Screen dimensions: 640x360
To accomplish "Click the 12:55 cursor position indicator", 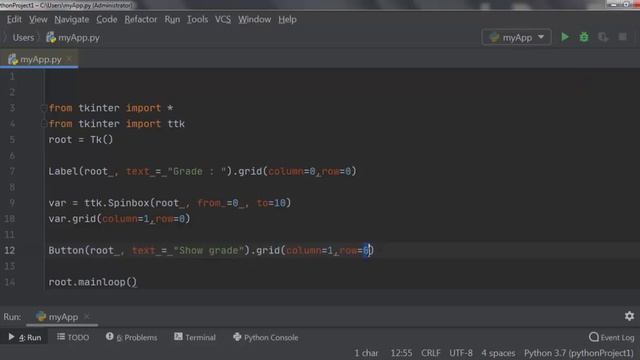I will pos(401,353).
